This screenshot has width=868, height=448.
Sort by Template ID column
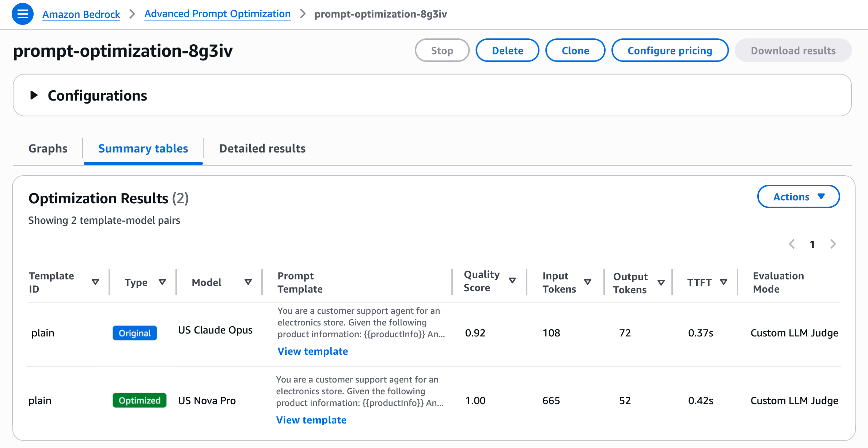coord(95,282)
